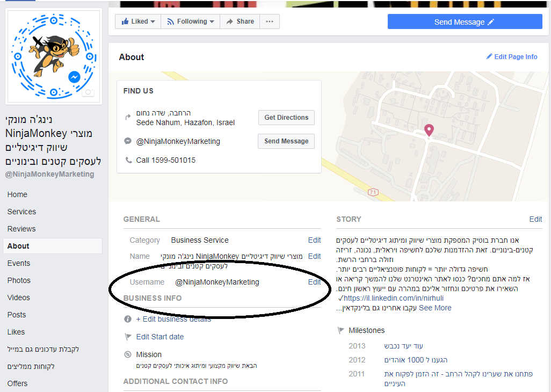Open Likes in the sidebar
551x392 pixels.
click(x=16, y=332)
